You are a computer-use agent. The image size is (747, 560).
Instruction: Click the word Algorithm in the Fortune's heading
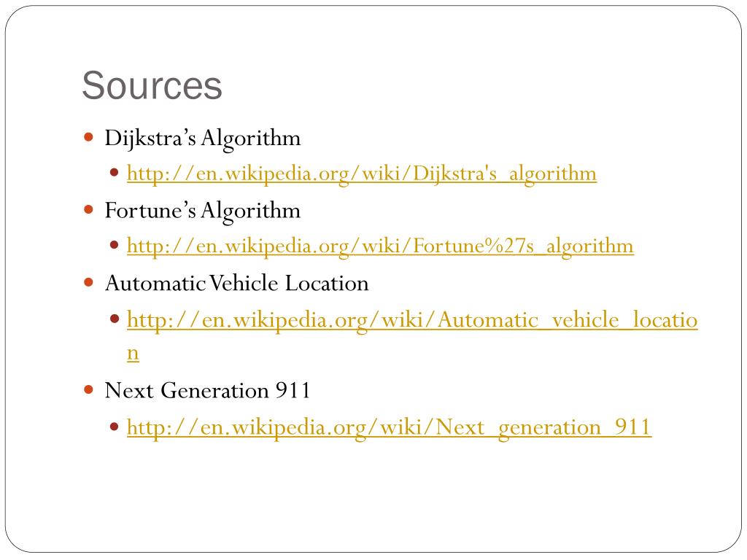pyautogui.click(x=251, y=212)
